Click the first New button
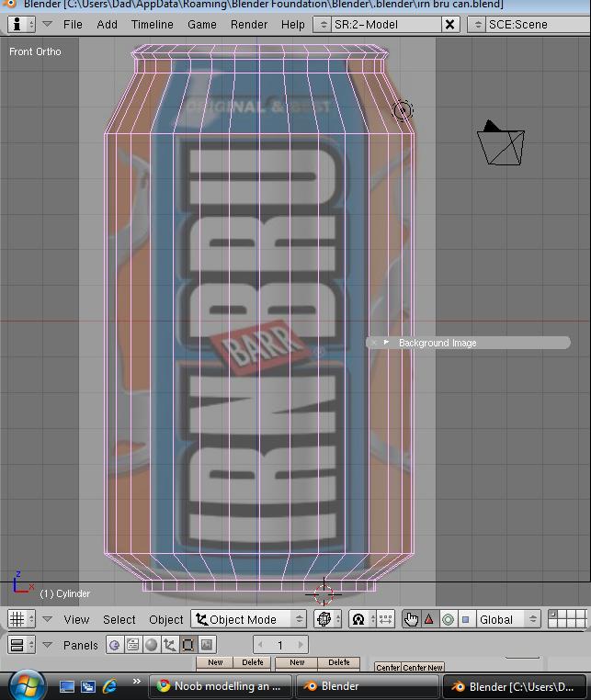 215,662
